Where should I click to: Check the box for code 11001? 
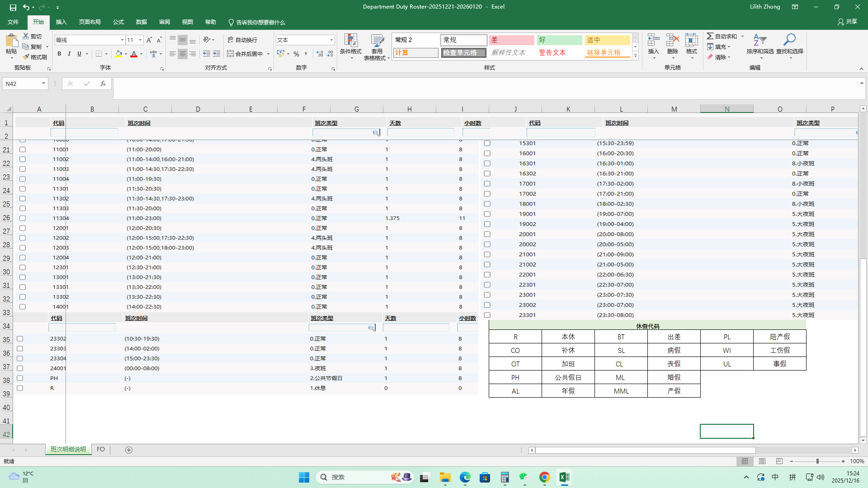pos(23,150)
